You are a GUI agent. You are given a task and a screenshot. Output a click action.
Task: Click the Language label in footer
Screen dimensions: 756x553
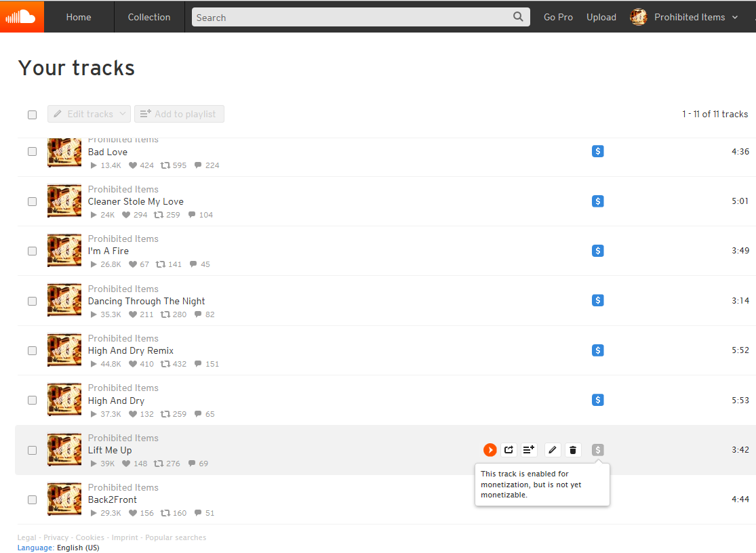[x=36, y=548]
